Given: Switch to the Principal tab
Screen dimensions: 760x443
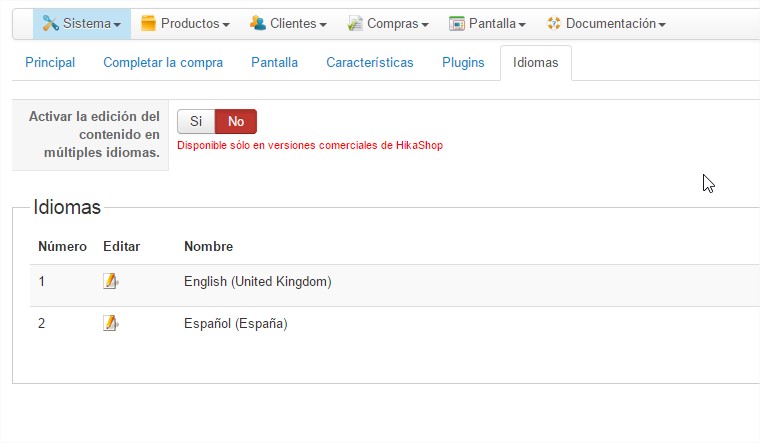Looking at the screenshot, I should (50, 63).
